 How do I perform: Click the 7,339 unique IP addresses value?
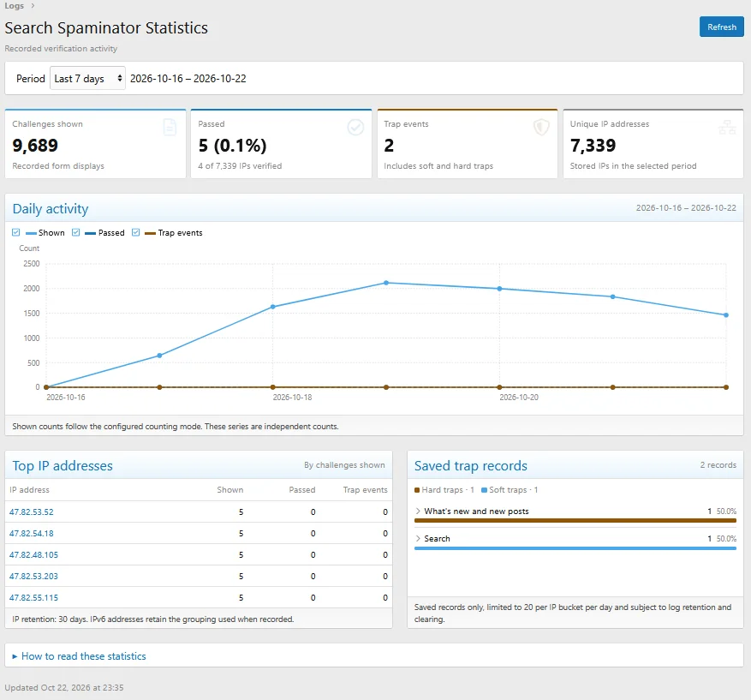593,145
